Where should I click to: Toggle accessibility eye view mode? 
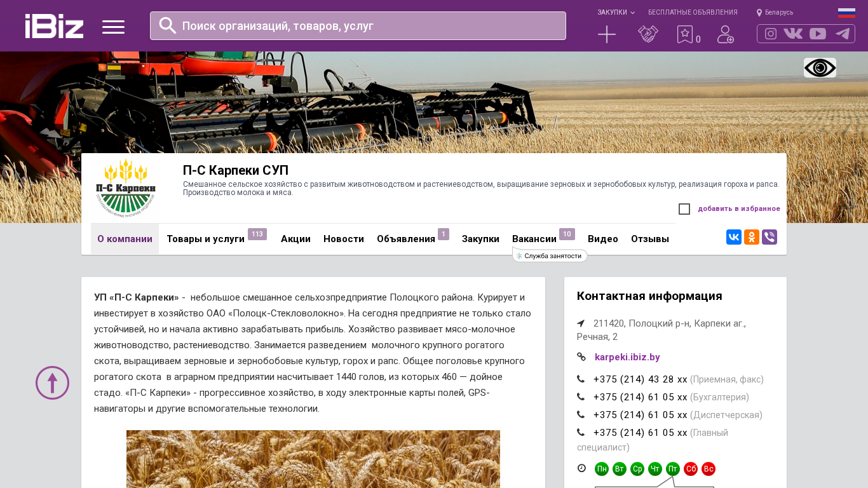click(x=820, y=68)
